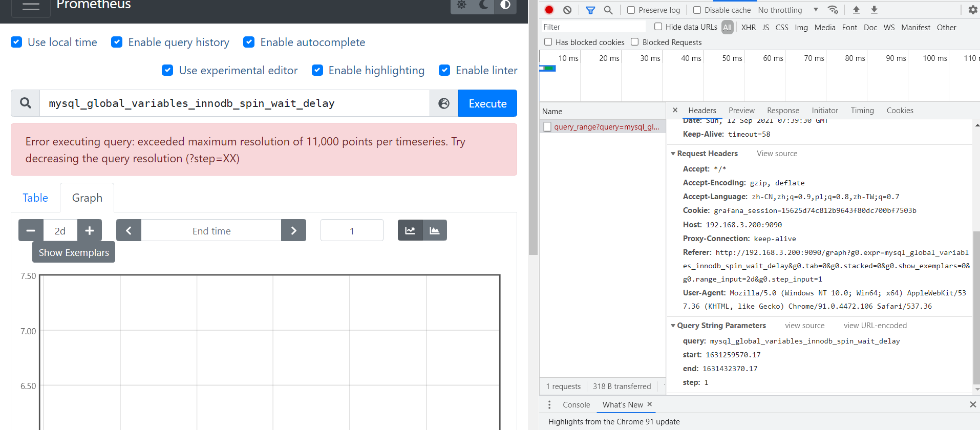Image resolution: width=980 pixels, height=430 pixels.
Task: Click the resolution step input showing 1
Action: (352, 230)
